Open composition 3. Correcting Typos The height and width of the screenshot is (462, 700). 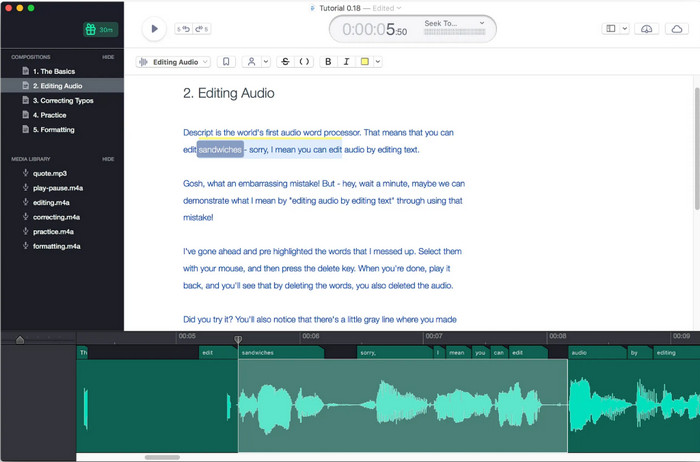click(62, 100)
